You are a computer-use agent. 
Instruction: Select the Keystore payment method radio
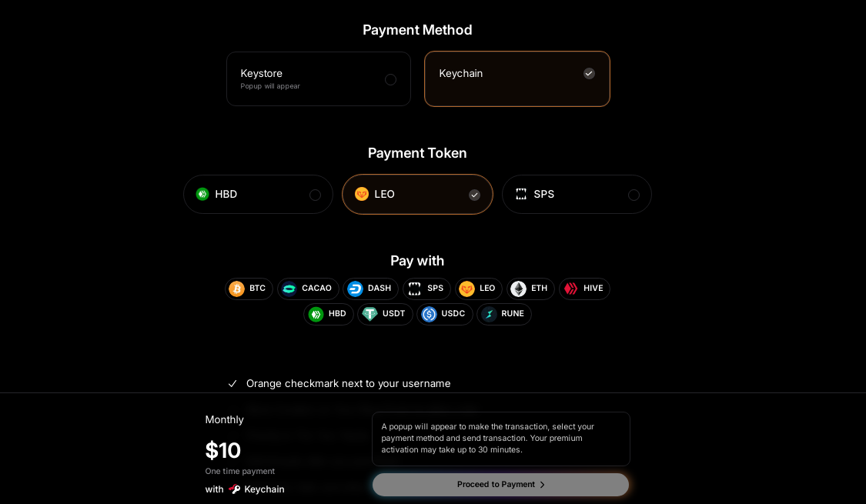tap(390, 79)
